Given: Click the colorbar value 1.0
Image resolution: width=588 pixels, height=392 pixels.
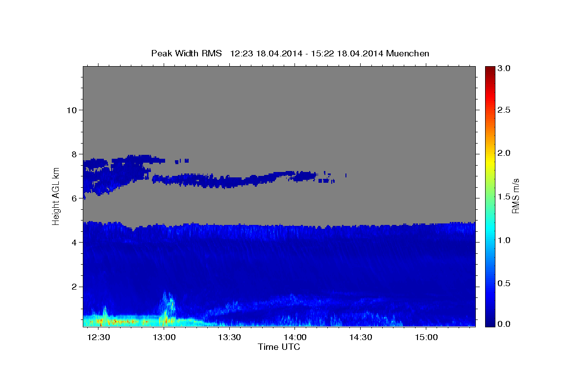Looking at the screenshot, I should pyautogui.click(x=505, y=240).
